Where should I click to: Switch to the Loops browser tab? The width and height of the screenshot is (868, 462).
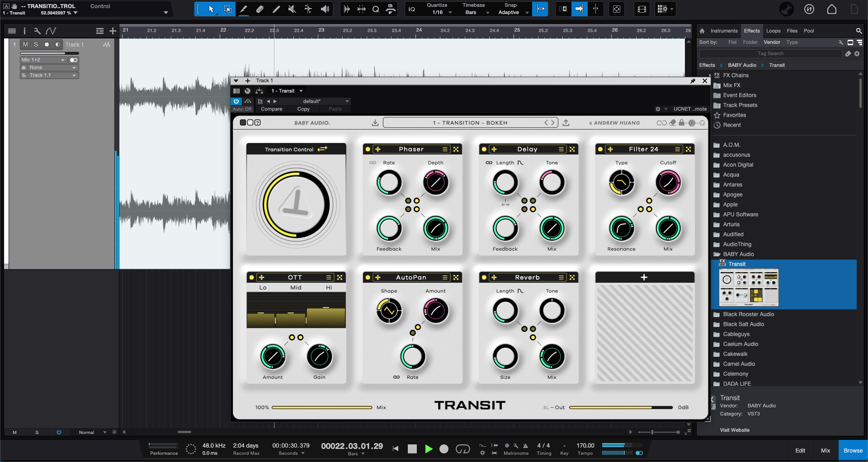(x=773, y=31)
